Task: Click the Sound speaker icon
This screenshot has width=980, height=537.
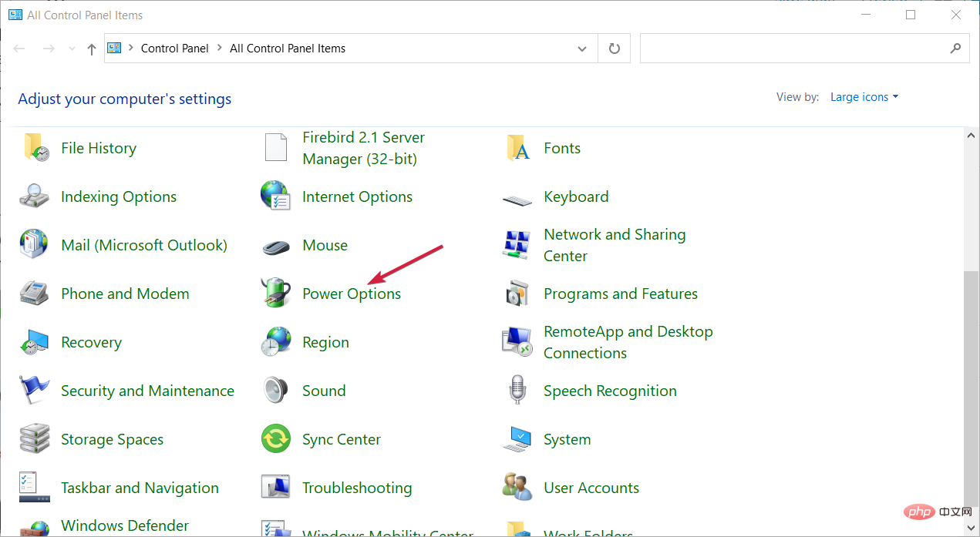Action: 275,391
